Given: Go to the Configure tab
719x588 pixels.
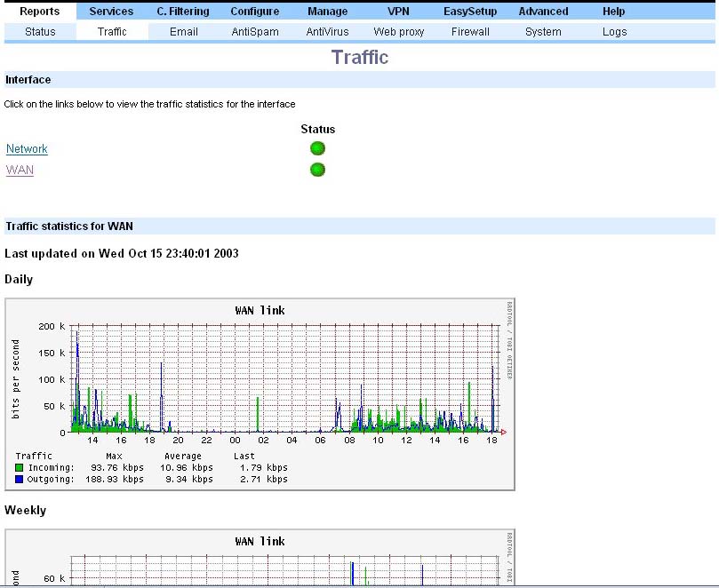Looking at the screenshot, I should click(255, 12).
